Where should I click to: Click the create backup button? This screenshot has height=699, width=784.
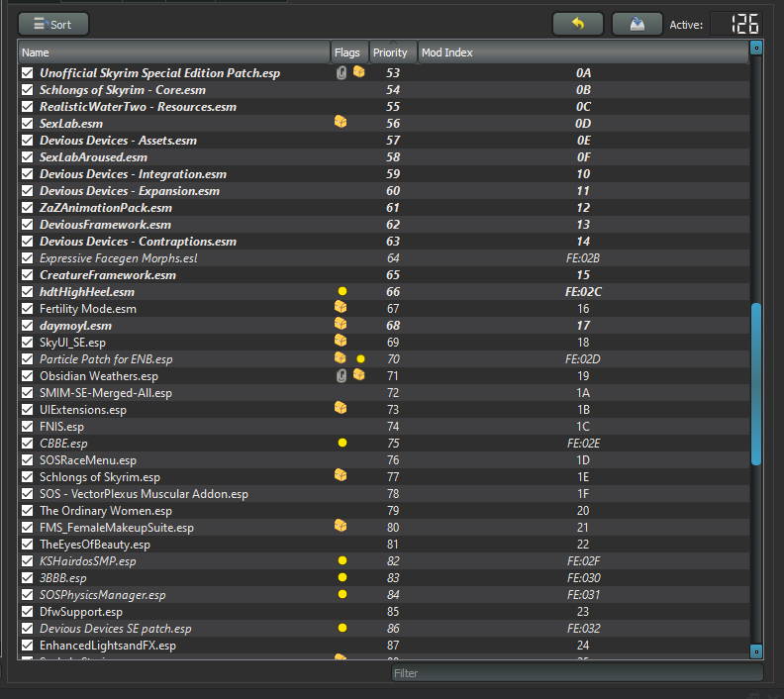coord(637,24)
